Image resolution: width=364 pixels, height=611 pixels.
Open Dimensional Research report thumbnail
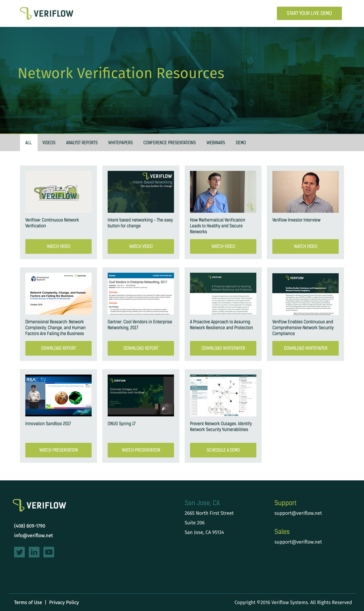[58, 294]
